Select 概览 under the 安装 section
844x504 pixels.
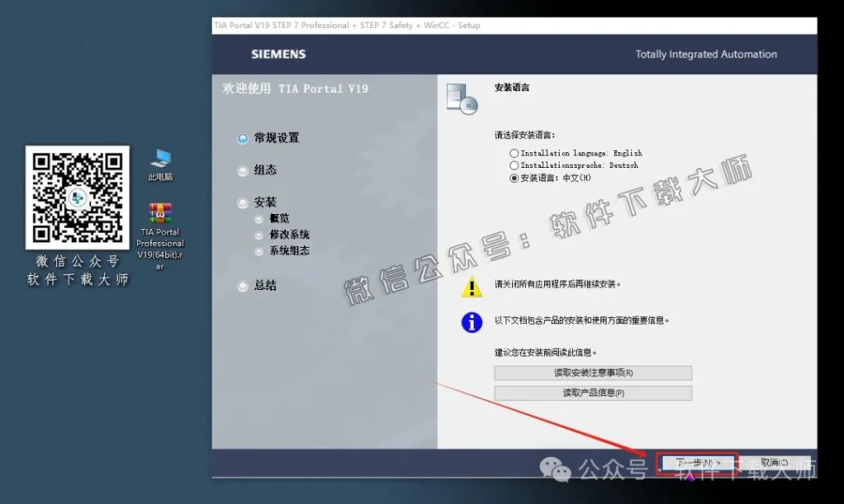(260, 218)
